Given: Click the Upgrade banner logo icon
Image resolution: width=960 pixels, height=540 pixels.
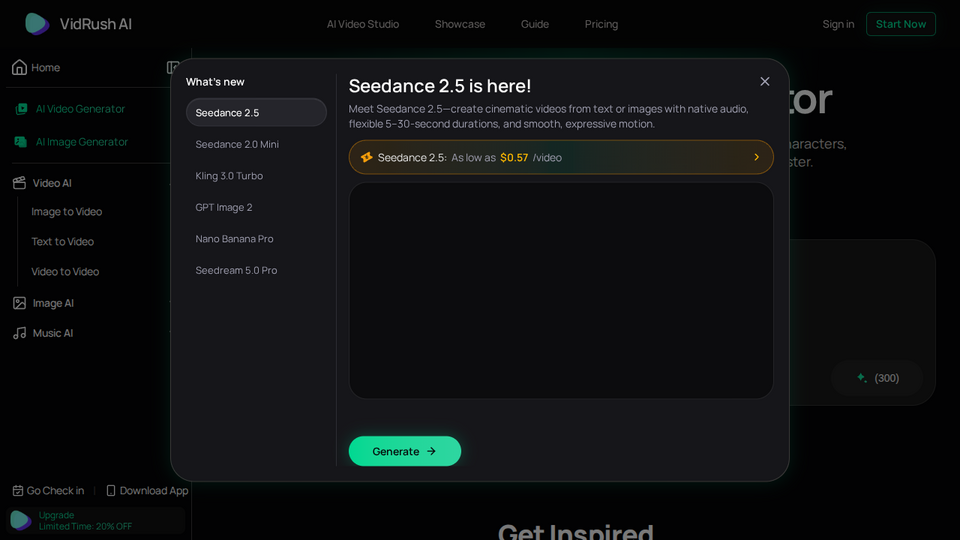Looking at the screenshot, I should [x=21, y=520].
